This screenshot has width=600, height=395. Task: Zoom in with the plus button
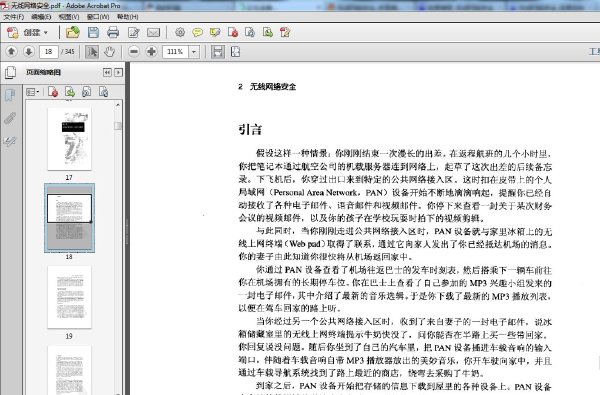[x=152, y=51]
